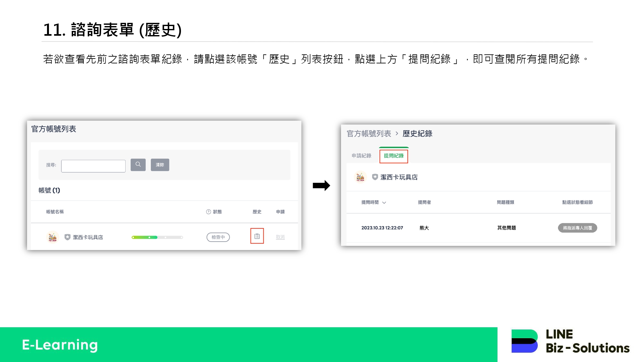The image size is (644, 362).
Task: Open 官方帳號列表 breadcrumb link
Action: click(369, 134)
